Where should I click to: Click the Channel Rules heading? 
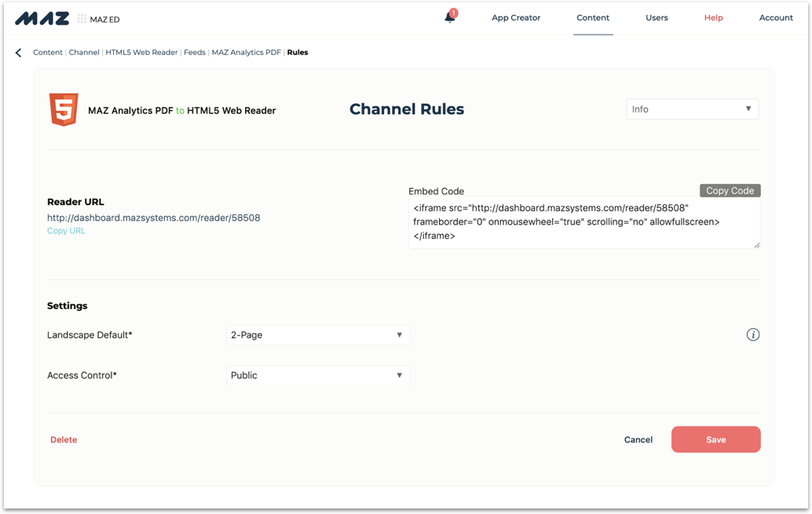point(407,109)
